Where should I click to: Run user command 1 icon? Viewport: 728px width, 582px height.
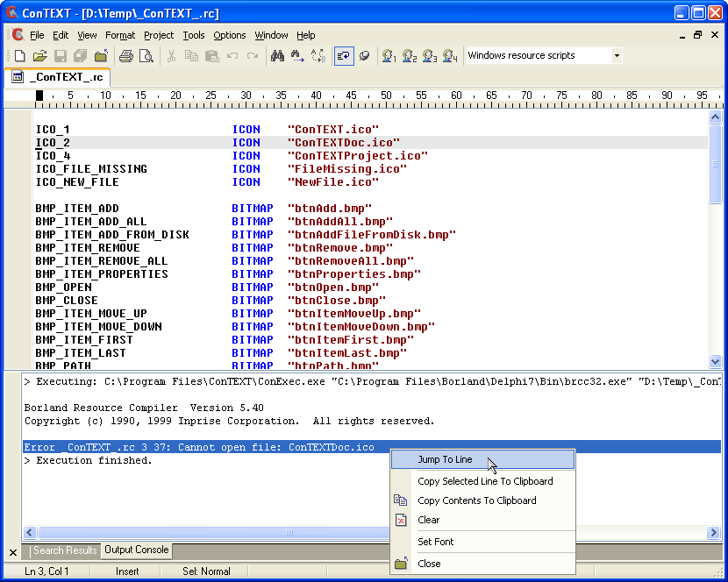(x=389, y=56)
